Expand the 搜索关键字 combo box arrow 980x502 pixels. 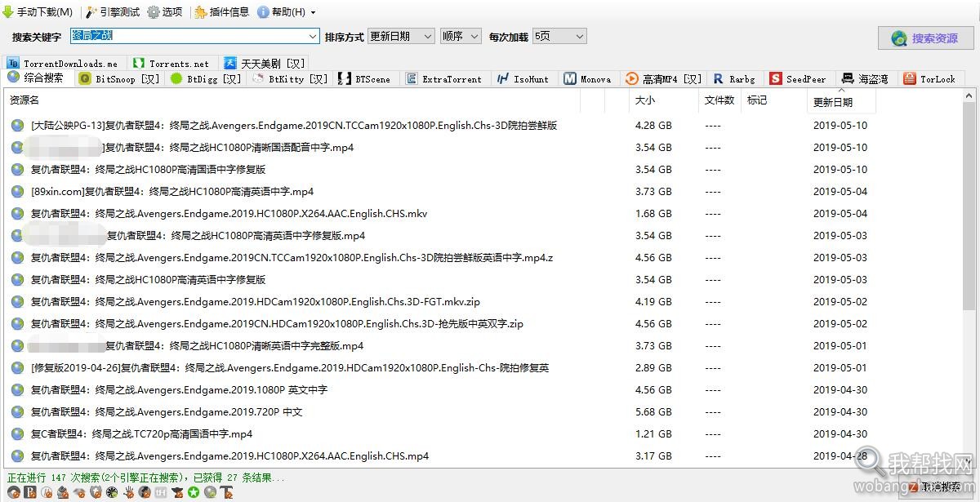coord(314,37)
